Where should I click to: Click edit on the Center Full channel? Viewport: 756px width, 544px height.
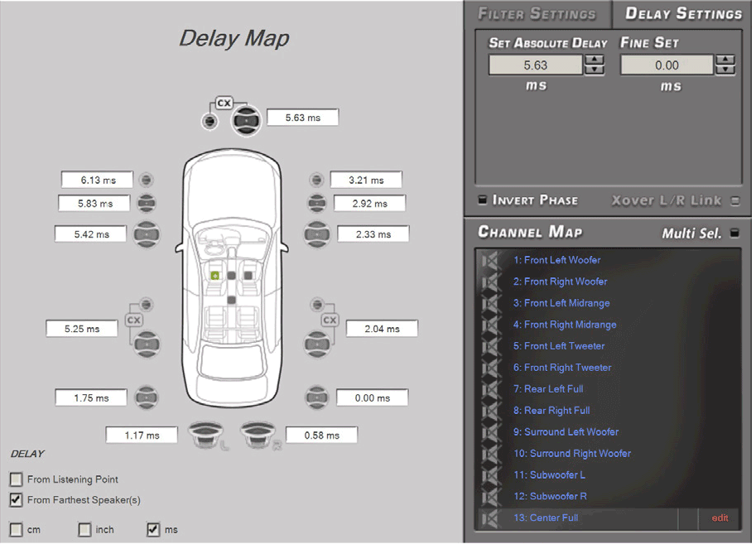[720, 518]
